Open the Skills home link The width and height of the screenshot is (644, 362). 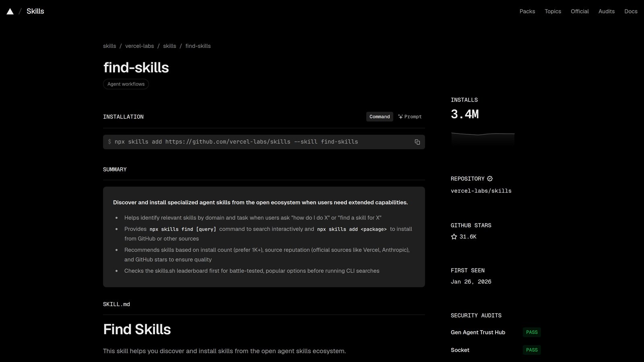[x=35, y=11]
